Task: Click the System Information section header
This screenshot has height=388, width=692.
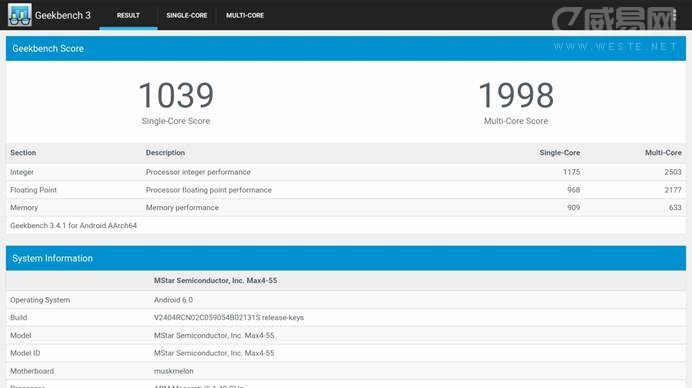Action: (x=346, y=258)
